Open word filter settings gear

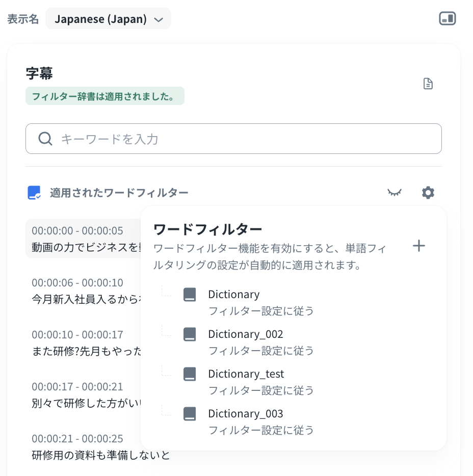428,193
